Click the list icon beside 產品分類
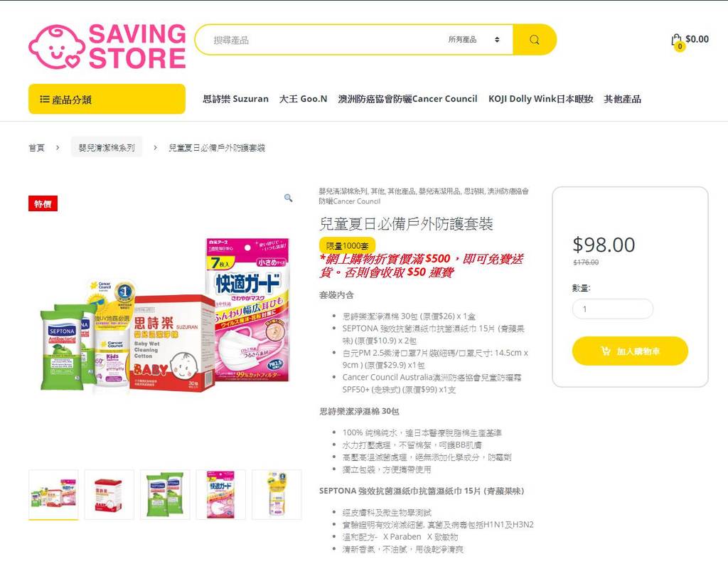The height and width of the screenshot is (564, 728). pyautogui.click(x=45, y=99)
